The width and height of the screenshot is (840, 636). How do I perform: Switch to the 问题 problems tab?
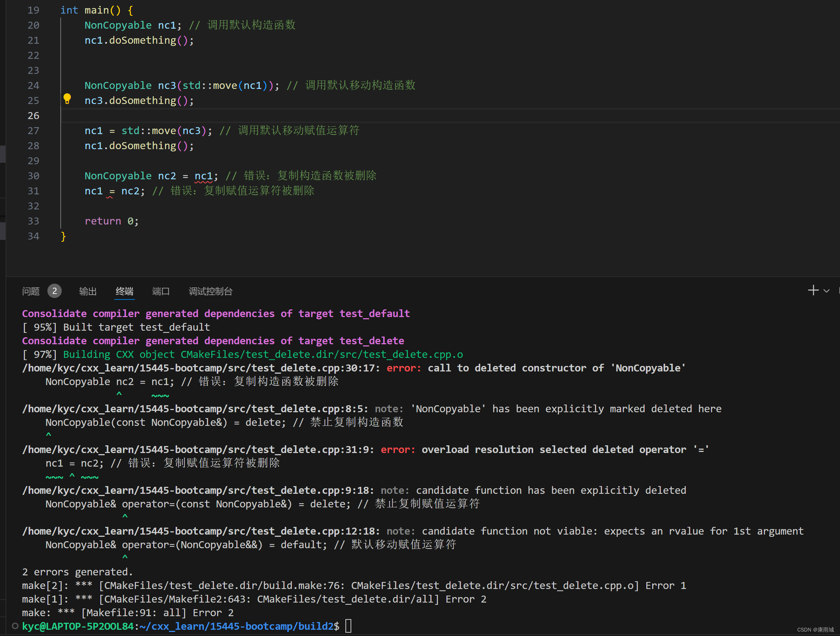[x=31, y=291]
